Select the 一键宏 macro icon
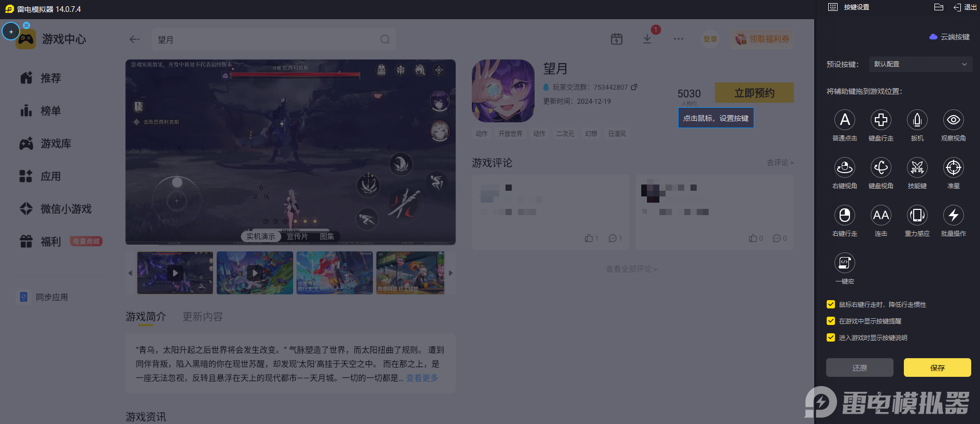This screenshot has height=424, width=980. click(845, 263)
